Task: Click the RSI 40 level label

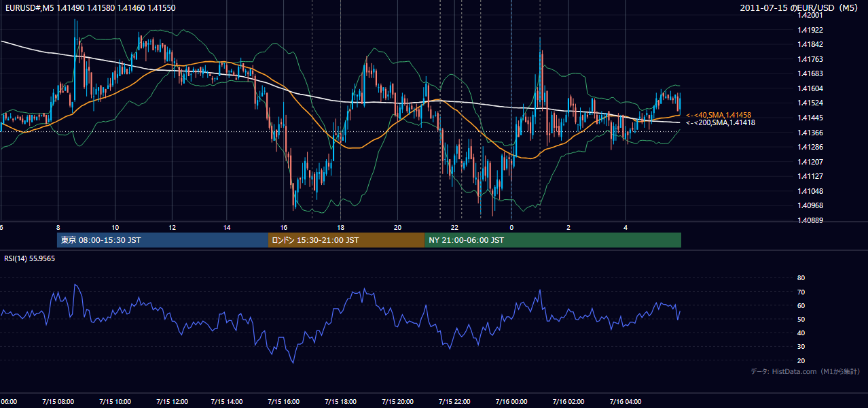Action: [x=801, y=333]
